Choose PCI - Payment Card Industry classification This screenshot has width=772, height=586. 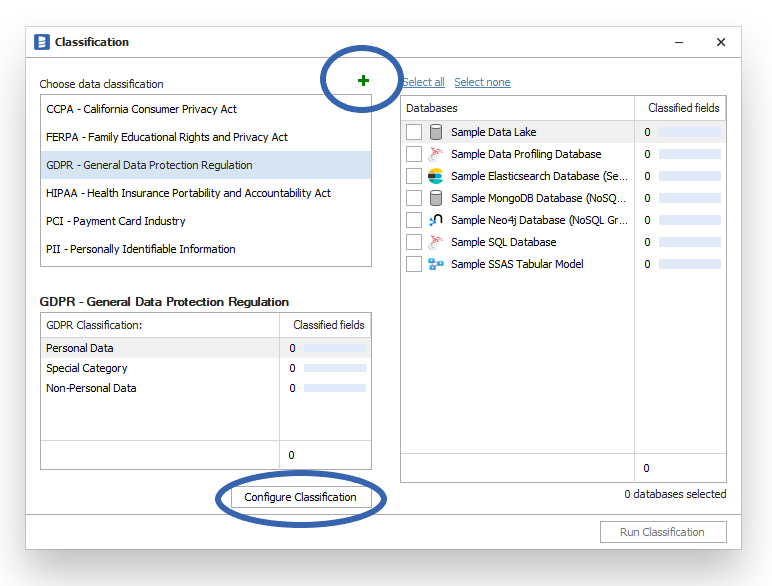pos(116,221)
